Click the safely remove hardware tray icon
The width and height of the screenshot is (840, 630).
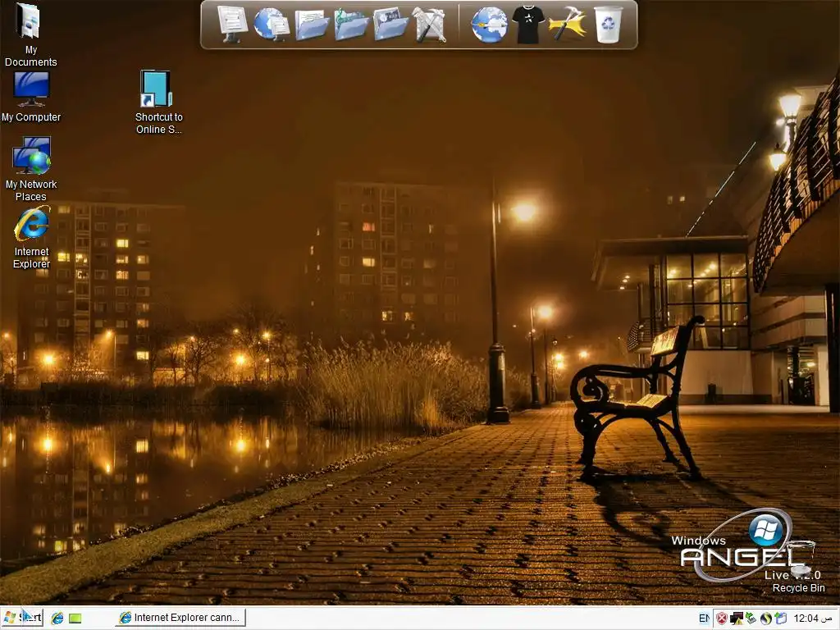pos(751,619)
